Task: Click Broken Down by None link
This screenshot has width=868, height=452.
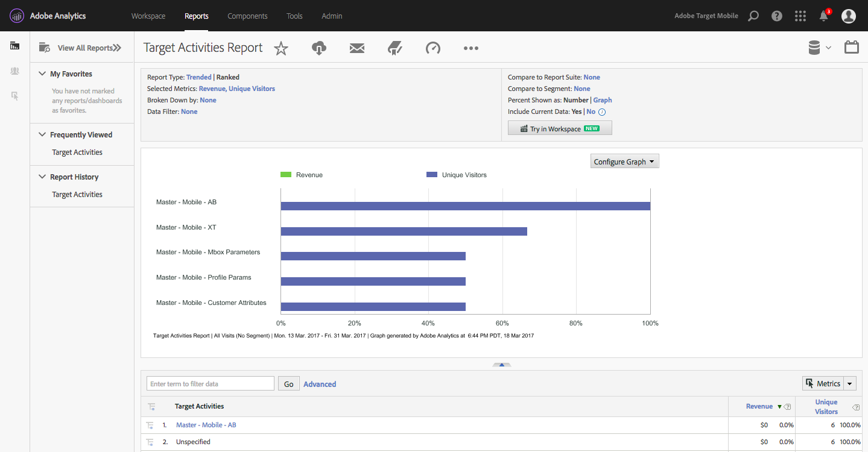Action: point(208,100)
